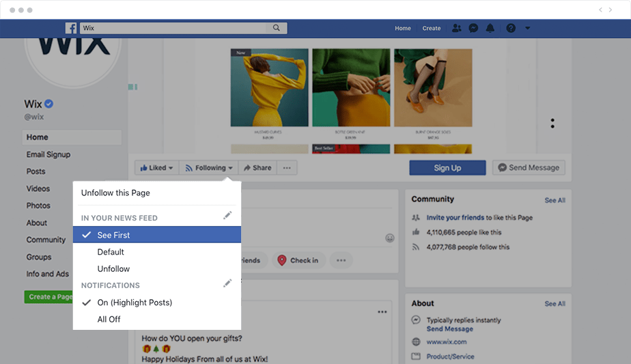This screenshot has height=364, width=631.
Task: Open Videos tab in sidebar
Action: [38, 188]
